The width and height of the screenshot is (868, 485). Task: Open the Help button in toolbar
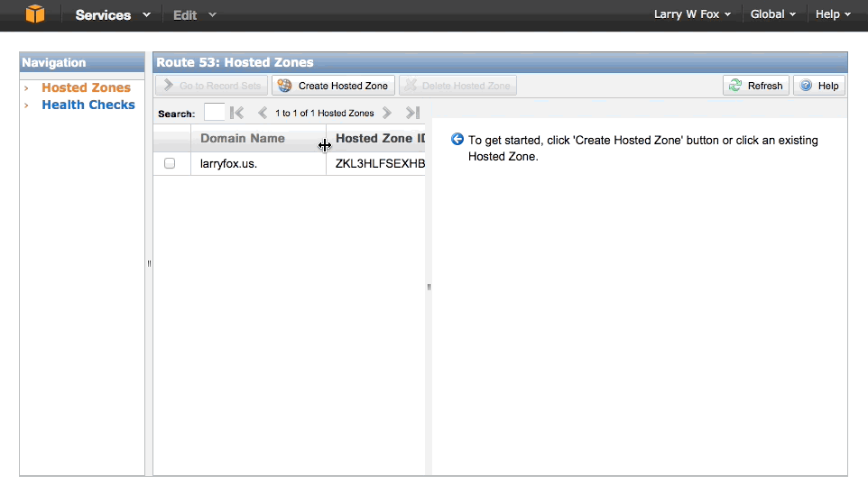[819, 86]
